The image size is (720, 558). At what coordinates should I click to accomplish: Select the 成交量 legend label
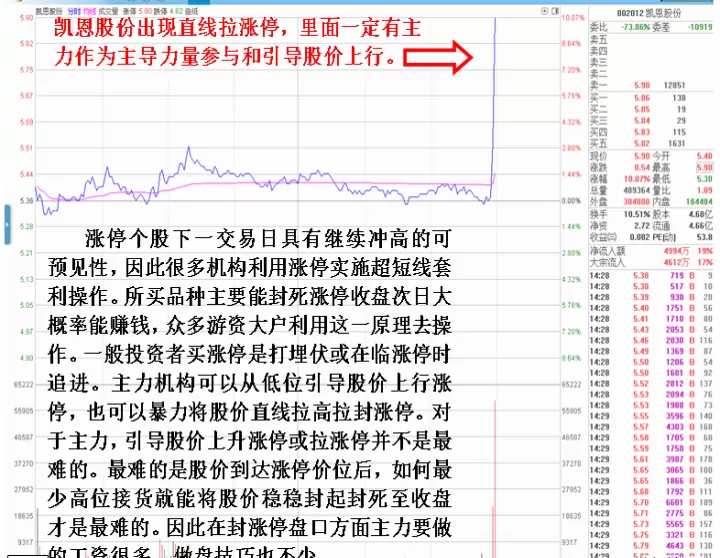coord(108,11)
